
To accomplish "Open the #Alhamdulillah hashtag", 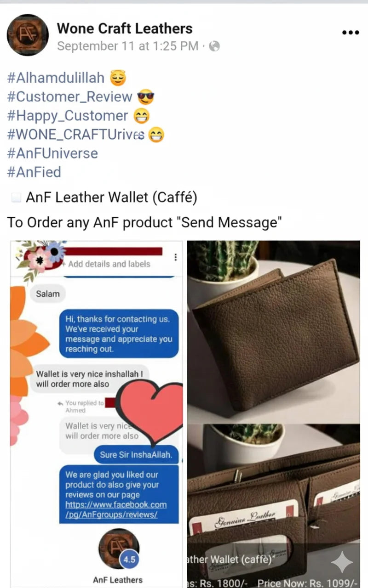I will [56, 78].
